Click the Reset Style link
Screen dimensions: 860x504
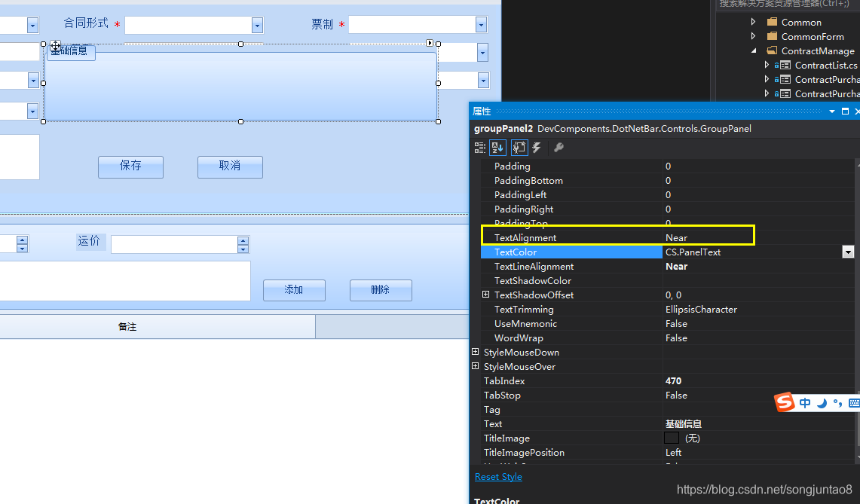[x=498, y=477]
